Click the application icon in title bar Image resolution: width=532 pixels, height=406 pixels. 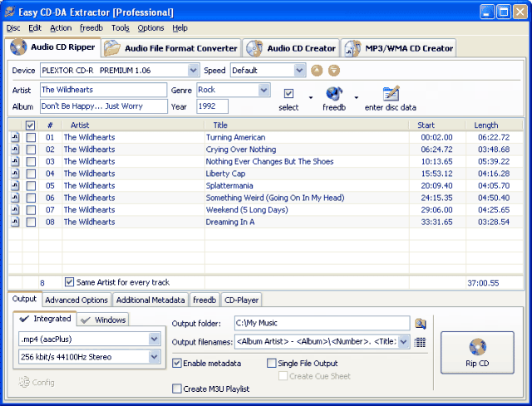(x=10, y=12)
